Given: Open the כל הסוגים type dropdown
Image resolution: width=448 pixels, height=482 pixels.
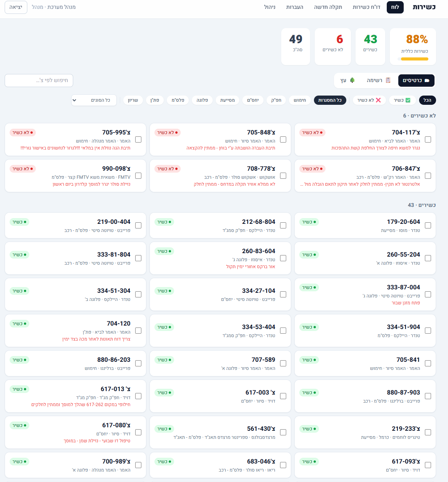Looking at the screenshot, I should pyautogui.click(x=94, y=100).
